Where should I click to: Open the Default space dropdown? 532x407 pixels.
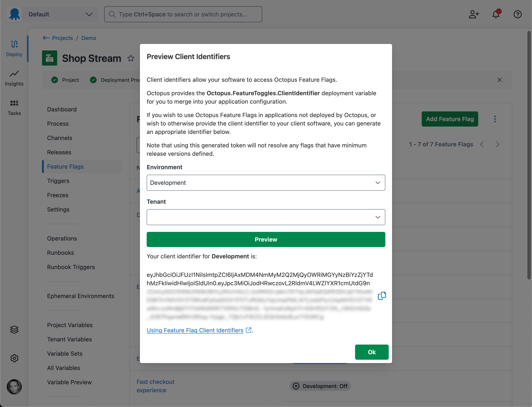[60, 14]
